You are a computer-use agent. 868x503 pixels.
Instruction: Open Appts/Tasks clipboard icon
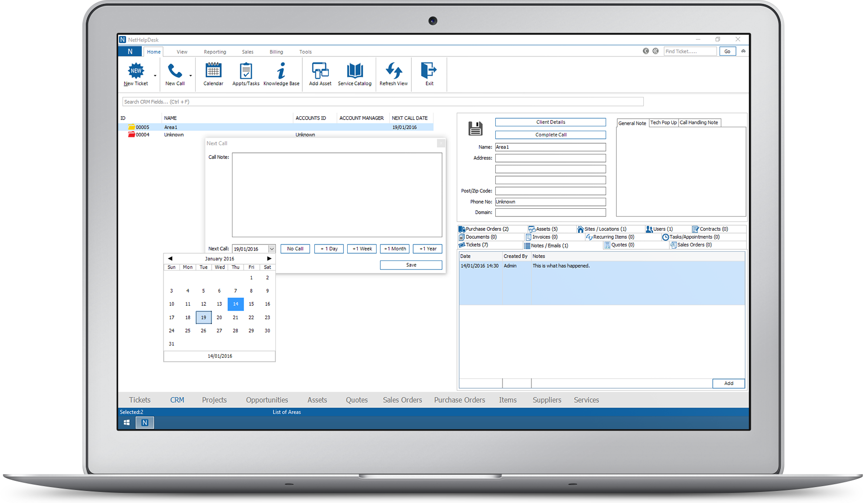tap(246, 71)
